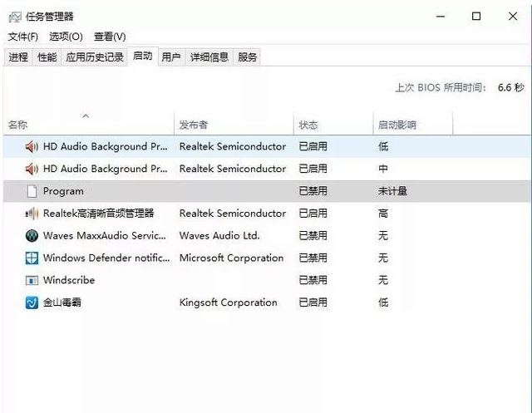Sort list by the 名称 column header
Viewport: 532px width, 413px height.
pos(18,125)
